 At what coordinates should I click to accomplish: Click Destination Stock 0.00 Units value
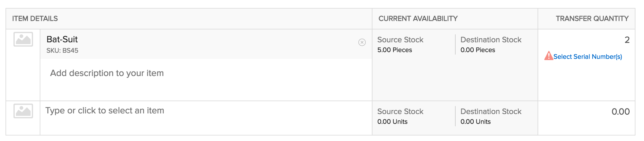pos(476,122)
